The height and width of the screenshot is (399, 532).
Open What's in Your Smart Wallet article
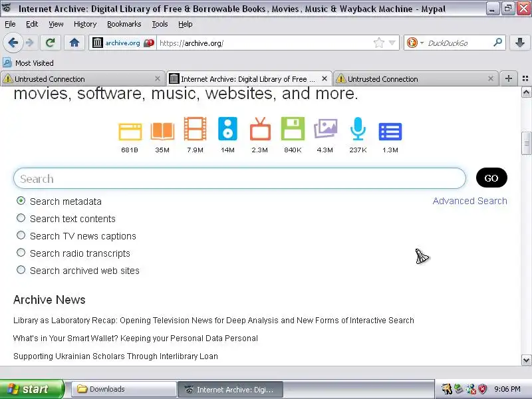[x=136, y=338]
